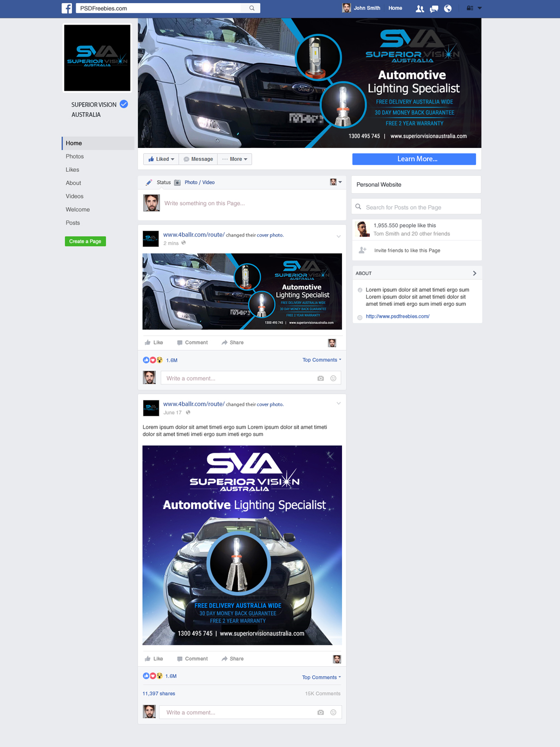560x747 pixels.
Task: Click the love reaction on the first post
Action: point(153,360)
